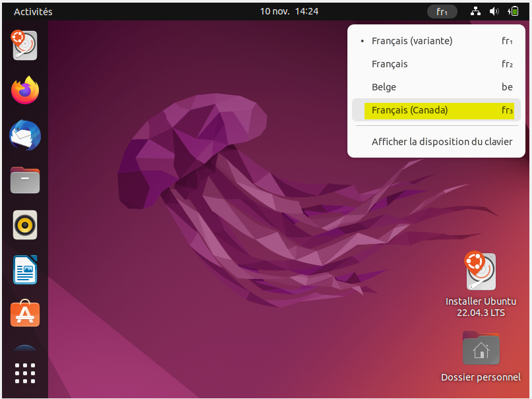Screen dimensions: 532x399
Task: Open LibreOffice Writer from the dock
Action: point(25,270)
